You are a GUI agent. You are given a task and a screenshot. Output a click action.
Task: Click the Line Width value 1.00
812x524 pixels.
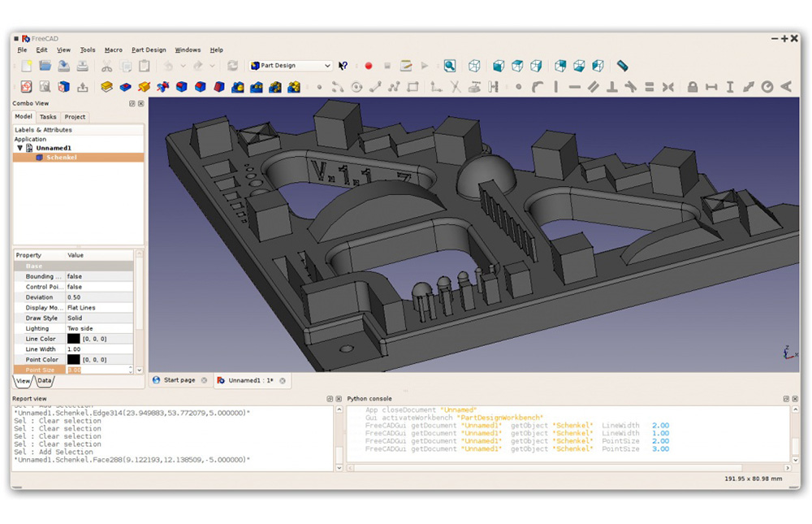coord(99,349)
